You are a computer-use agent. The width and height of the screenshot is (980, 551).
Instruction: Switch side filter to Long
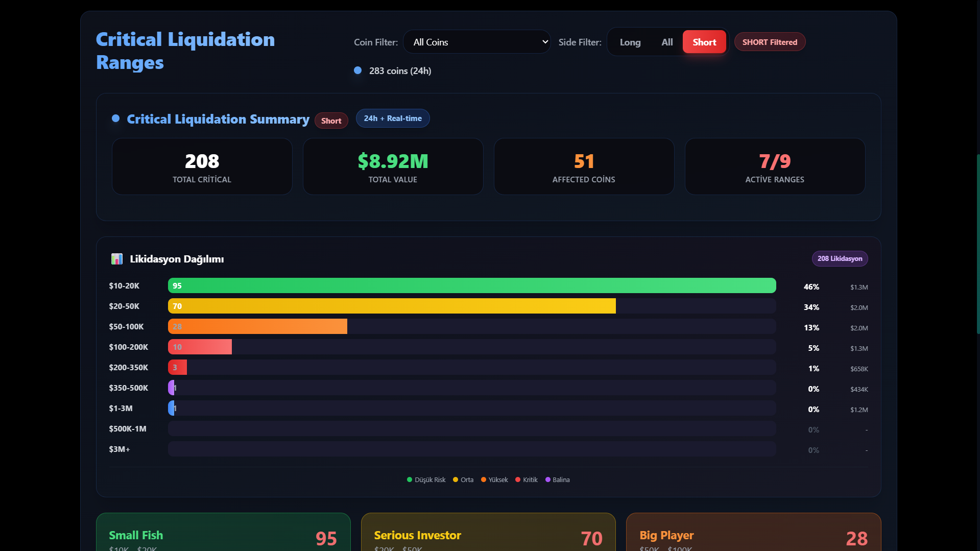click(x=630, y=42)
